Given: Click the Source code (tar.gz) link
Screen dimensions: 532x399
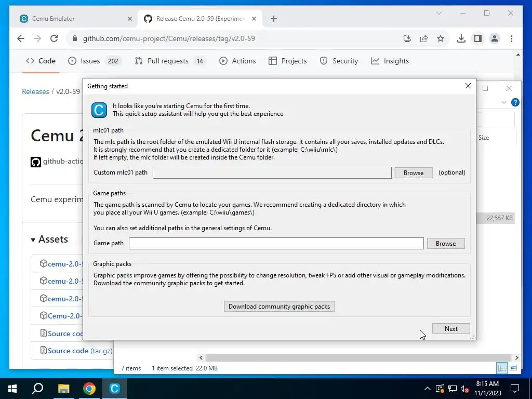Looking at the screenshot, I should (80, 351).
